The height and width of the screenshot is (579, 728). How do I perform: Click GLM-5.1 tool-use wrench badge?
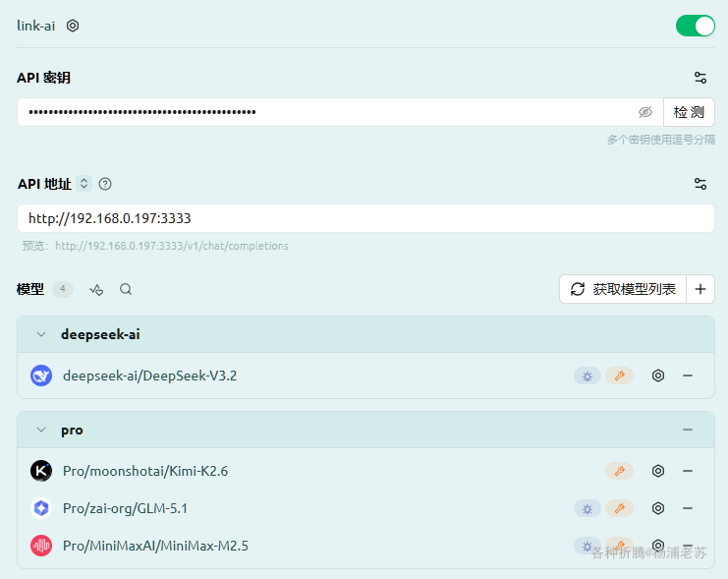click(x=619, y=508)
